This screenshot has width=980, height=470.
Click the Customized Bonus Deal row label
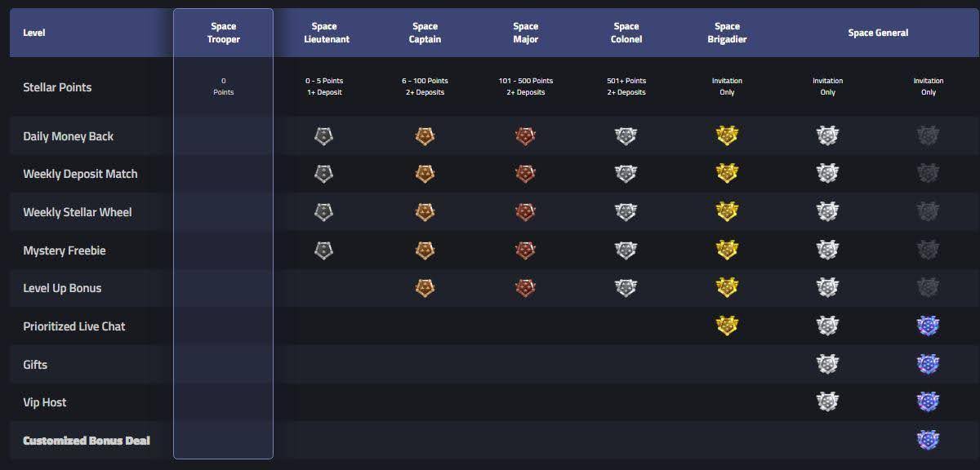click(x=87, y=441)
